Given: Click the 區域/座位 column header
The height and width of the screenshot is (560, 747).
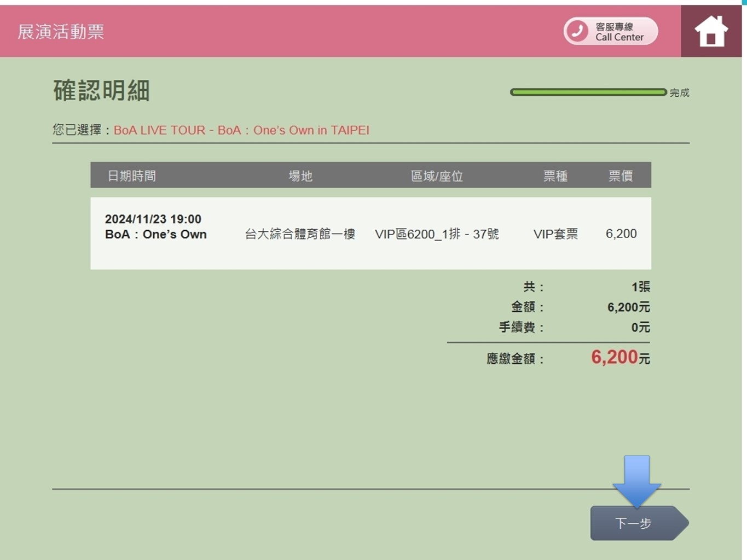Looking at the screenshot, I should click(437, 176).
